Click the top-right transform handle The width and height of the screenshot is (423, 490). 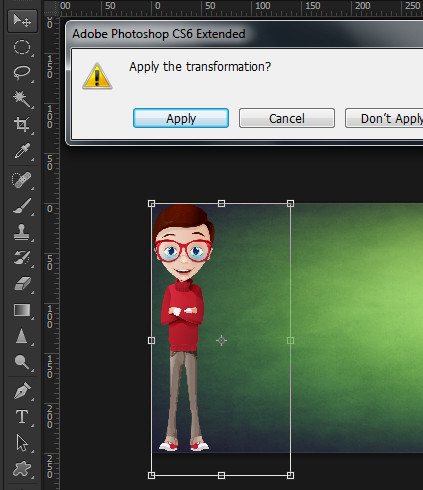tap(290, 204)
